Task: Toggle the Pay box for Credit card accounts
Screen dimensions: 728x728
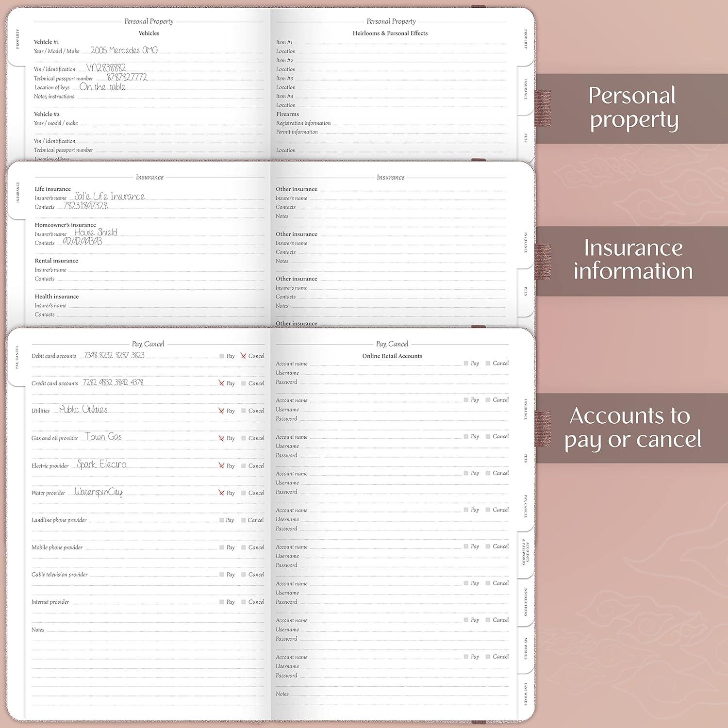Action: tap(221, 383)
